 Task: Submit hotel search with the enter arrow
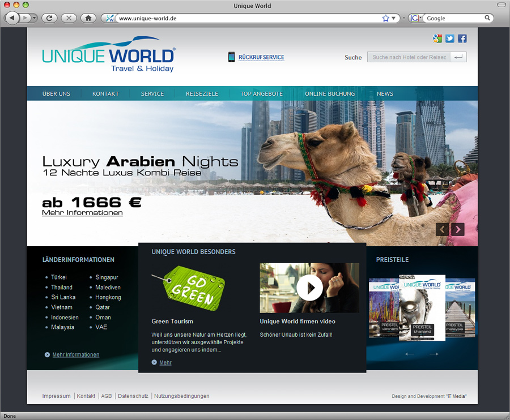pyautogui.click(x=458, y=57)
